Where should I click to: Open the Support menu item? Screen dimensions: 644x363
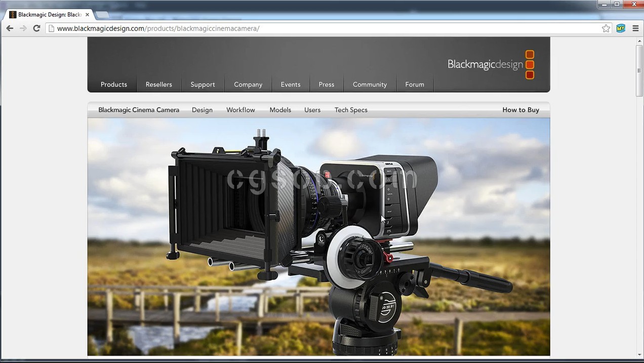pos(203,85)
